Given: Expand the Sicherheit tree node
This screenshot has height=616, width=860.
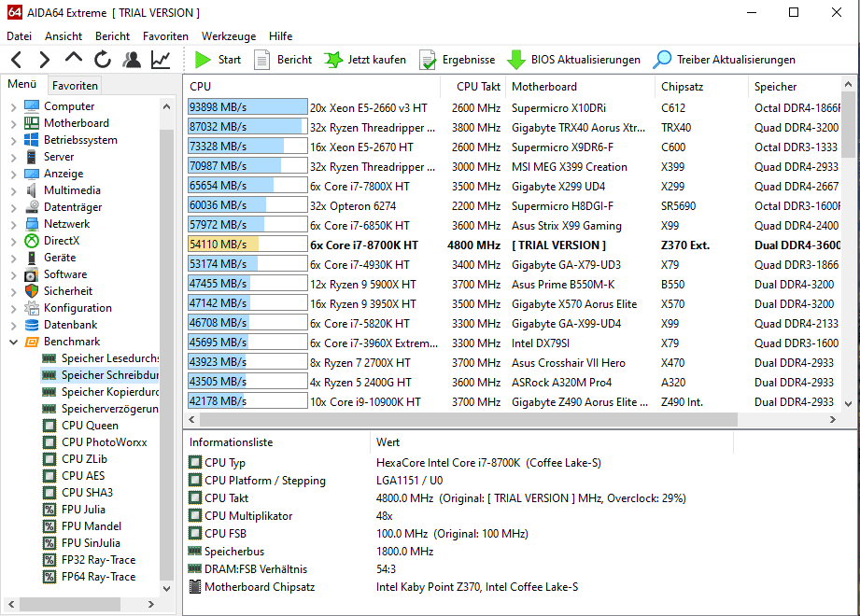Looking at the screenshot, I should (14, 291).
